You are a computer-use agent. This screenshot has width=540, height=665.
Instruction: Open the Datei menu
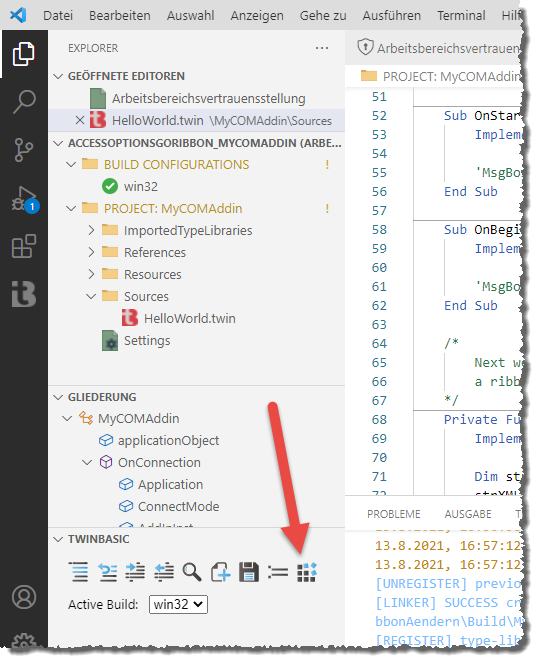pyautogui.click(x=58, y=16)
